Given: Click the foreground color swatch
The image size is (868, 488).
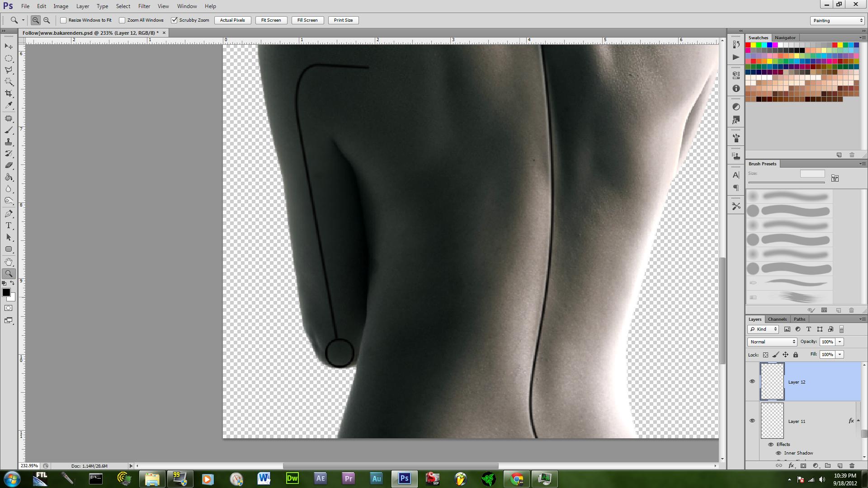Looking at the screenshot, I should tap(6, 292).
